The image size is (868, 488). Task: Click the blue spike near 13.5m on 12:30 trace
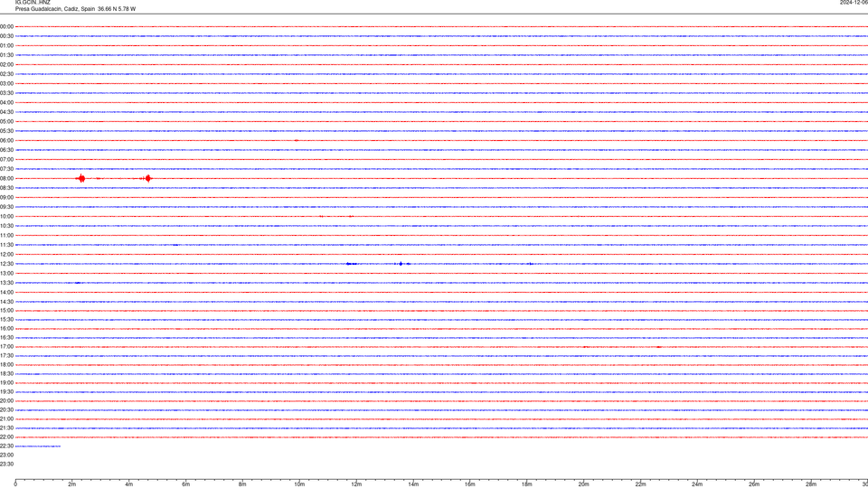[x=401, y=264]
